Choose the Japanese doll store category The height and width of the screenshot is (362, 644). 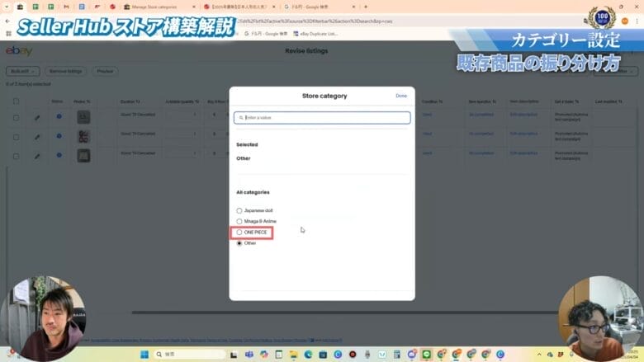coord(239,211)
